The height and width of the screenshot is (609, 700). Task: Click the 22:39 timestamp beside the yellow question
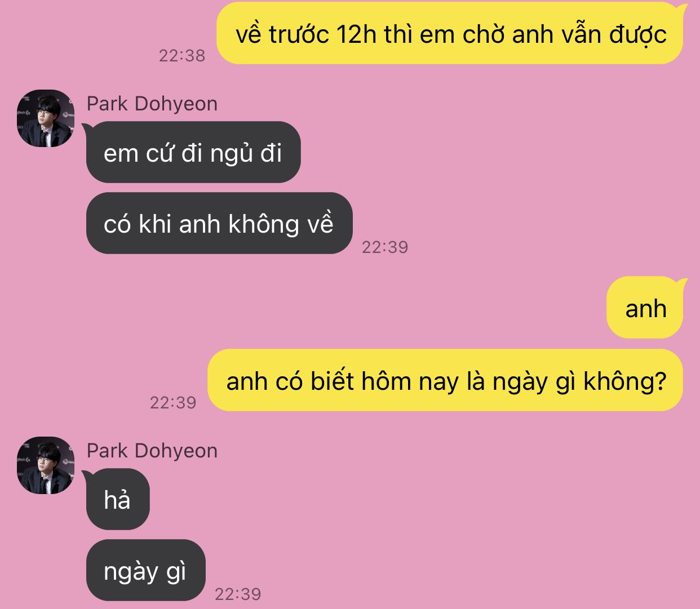coord(173,403)
